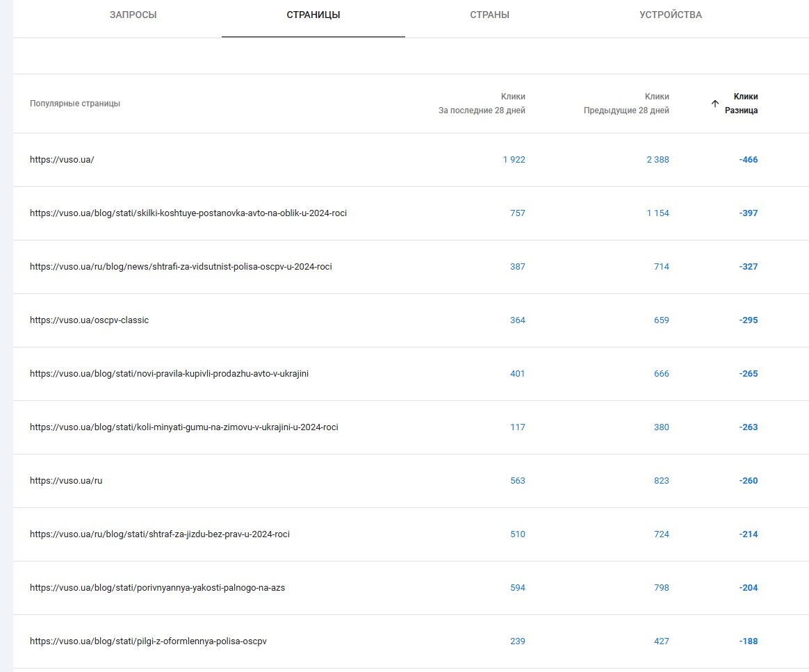This screenshot has width=809, height=672.
Task: Select the koli-minyati-gumu-na-zimovu page row
Action: (x=183, y=427)
